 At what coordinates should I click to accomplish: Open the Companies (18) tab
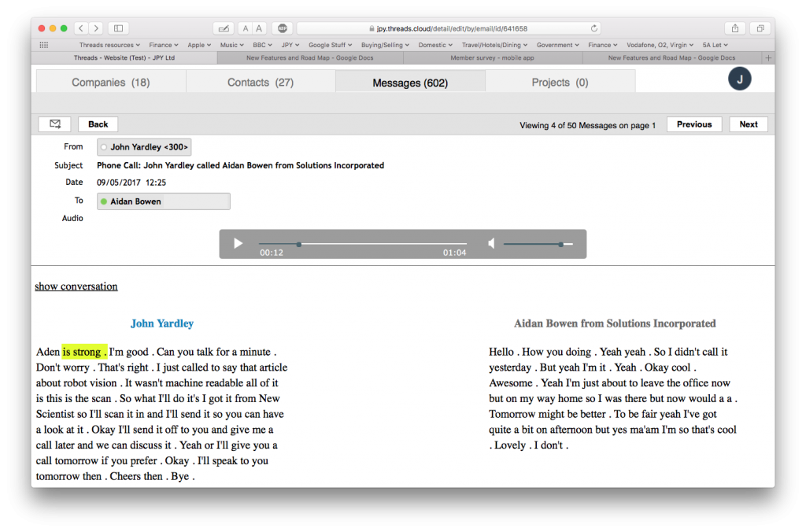coord(111,83)
